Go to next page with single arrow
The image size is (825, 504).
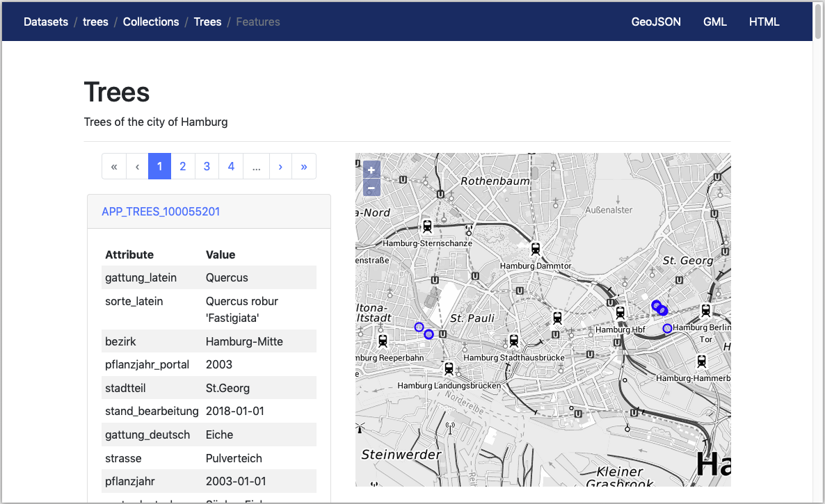click(x=280, y=167)
